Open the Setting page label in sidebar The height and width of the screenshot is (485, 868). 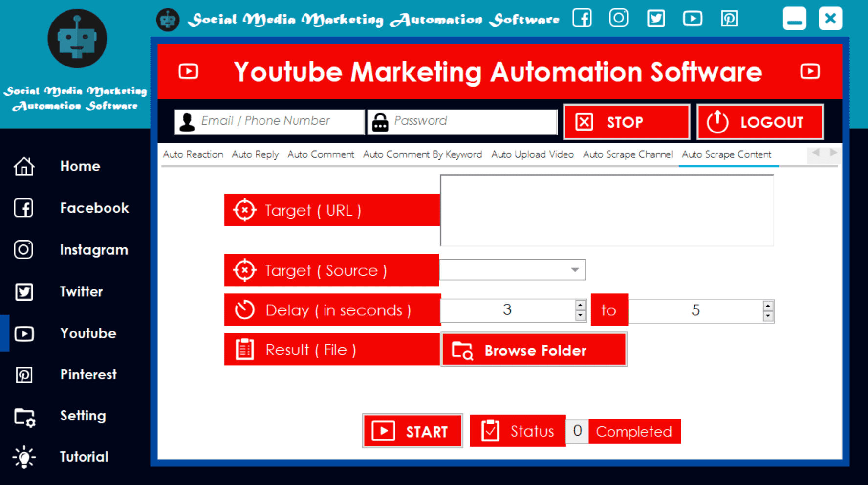tap(83, 416)
